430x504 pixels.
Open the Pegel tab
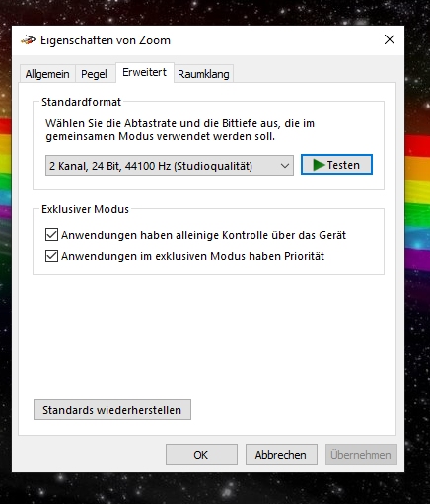coord(94,74)
